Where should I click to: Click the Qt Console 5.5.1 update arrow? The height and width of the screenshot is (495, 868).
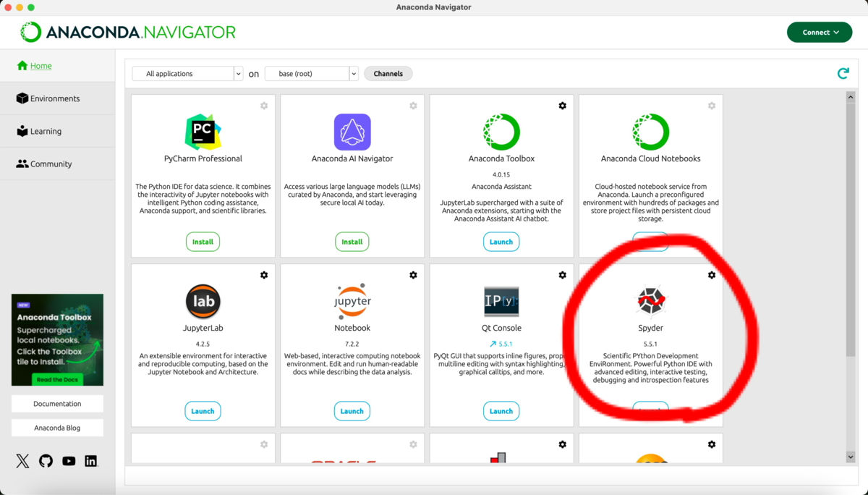click(493, 344)
